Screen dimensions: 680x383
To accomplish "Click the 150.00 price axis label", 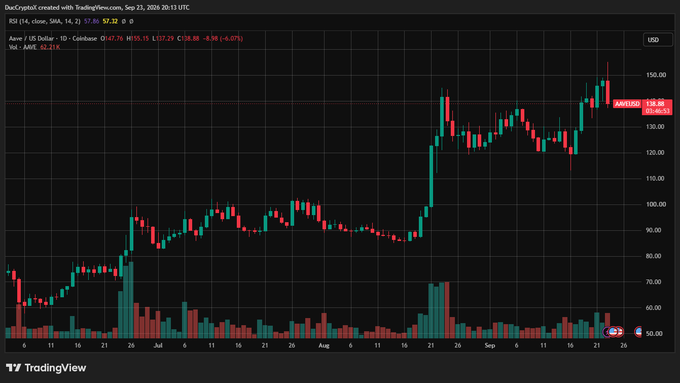I will [656, 75].
